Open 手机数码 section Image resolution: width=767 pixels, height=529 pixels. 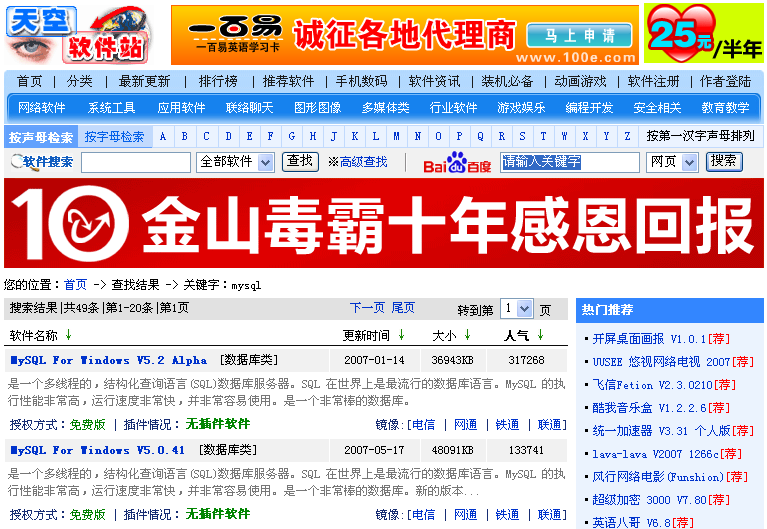361,81
